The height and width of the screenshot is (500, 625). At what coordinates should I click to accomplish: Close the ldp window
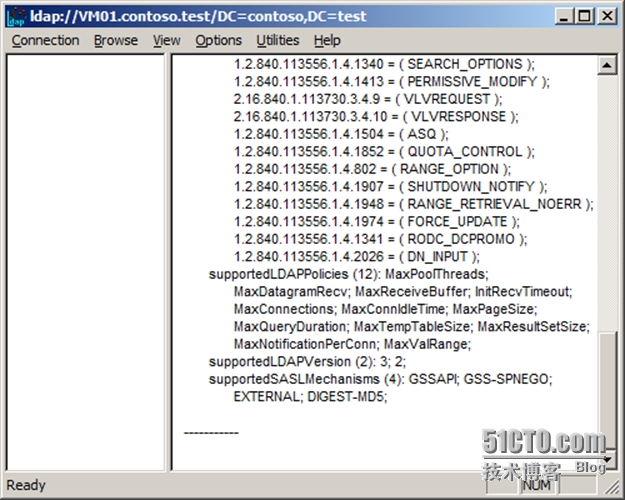(x=607, y=16)
